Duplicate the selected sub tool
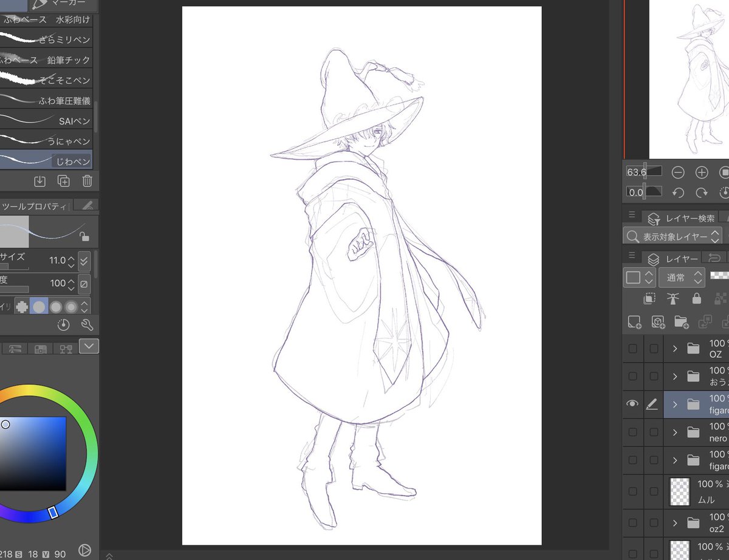 [x=63, y=181]
